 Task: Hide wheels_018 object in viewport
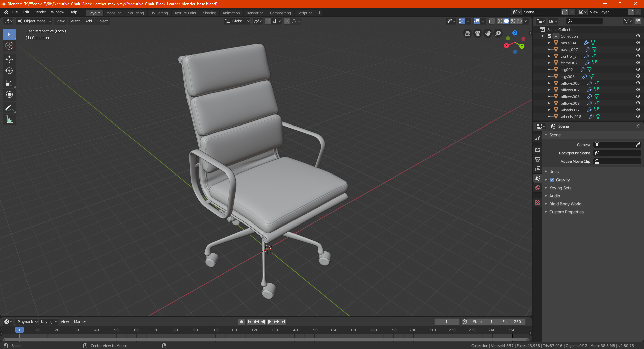coord(638,116)
